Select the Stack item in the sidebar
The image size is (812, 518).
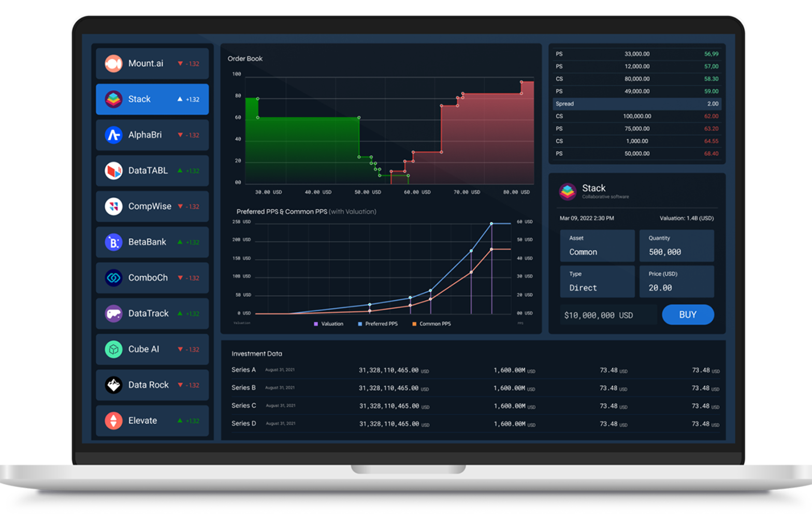[152, 99]
